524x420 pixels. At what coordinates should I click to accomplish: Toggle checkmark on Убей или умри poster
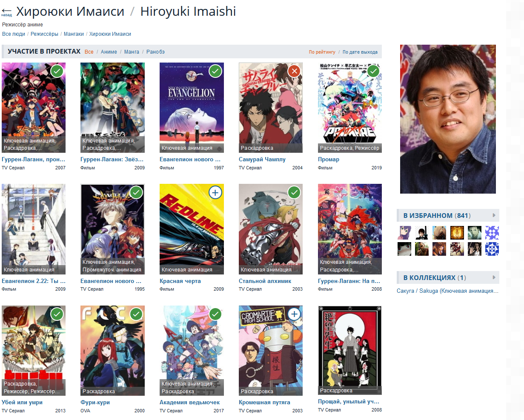click(x=57, y=314)
